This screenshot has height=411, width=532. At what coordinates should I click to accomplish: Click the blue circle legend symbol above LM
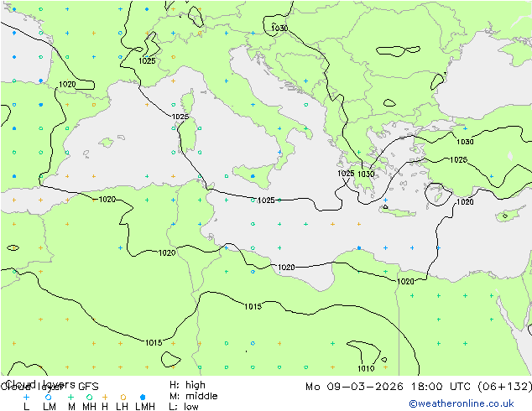(49, 397)
